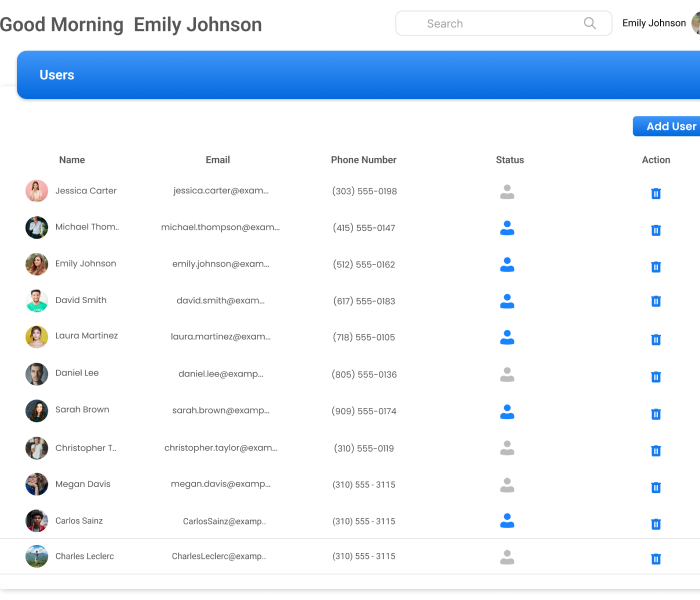
Task: Focus the Search input field
Action: [500, 24]
